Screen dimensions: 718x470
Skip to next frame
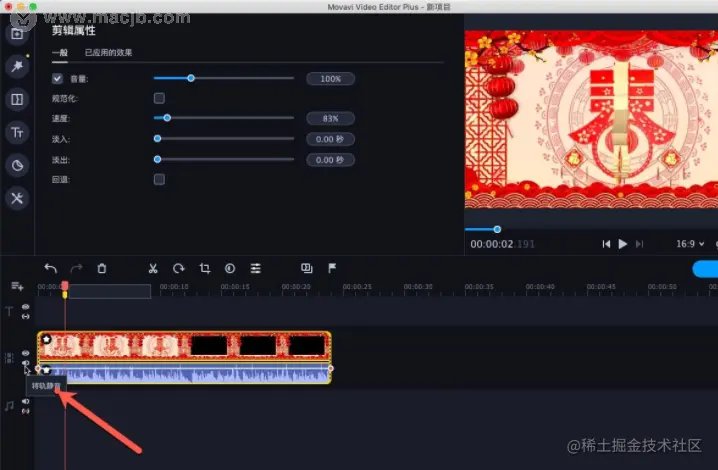coord(640,244)
